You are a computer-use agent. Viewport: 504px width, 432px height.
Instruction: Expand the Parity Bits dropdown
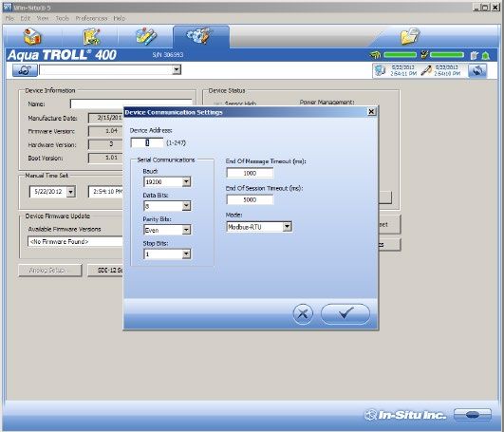click(x=186, y=230)
